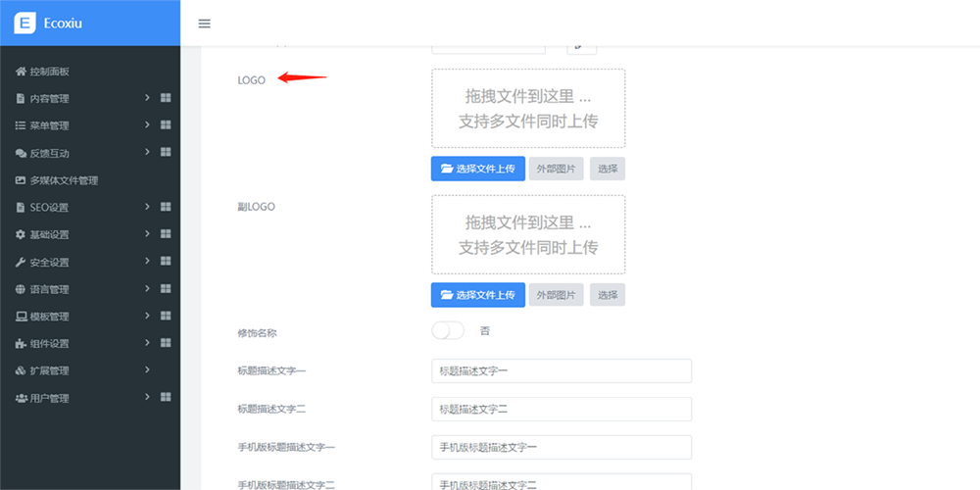Click the 副LOGO drag-and-drop upload area
Image resolution: width=980 pixels, height=490 pixels.
[528, 234]
